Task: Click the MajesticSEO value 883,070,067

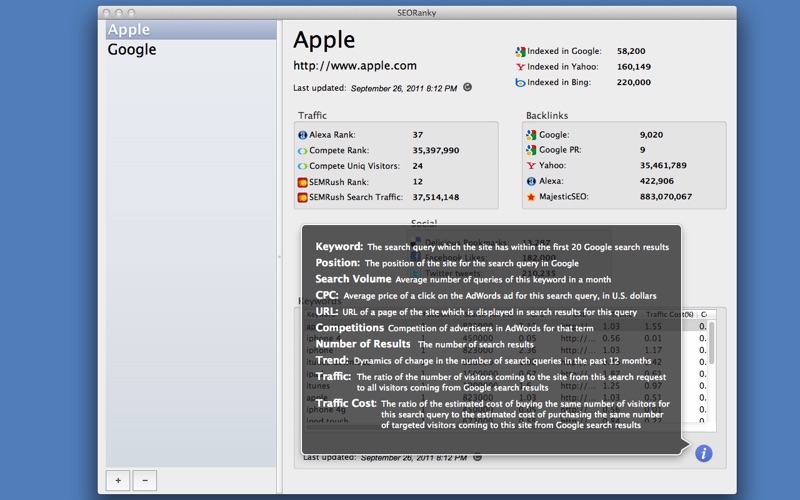Action: pos(666,196)
